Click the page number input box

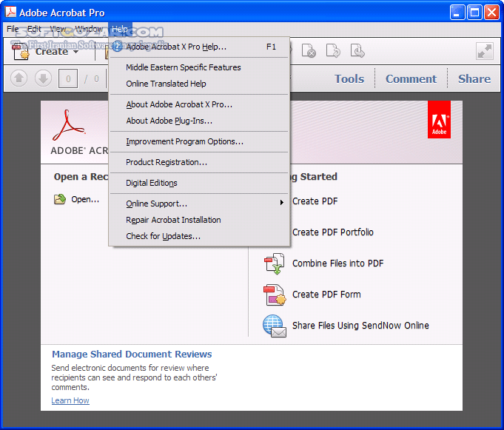coord(68,78)
